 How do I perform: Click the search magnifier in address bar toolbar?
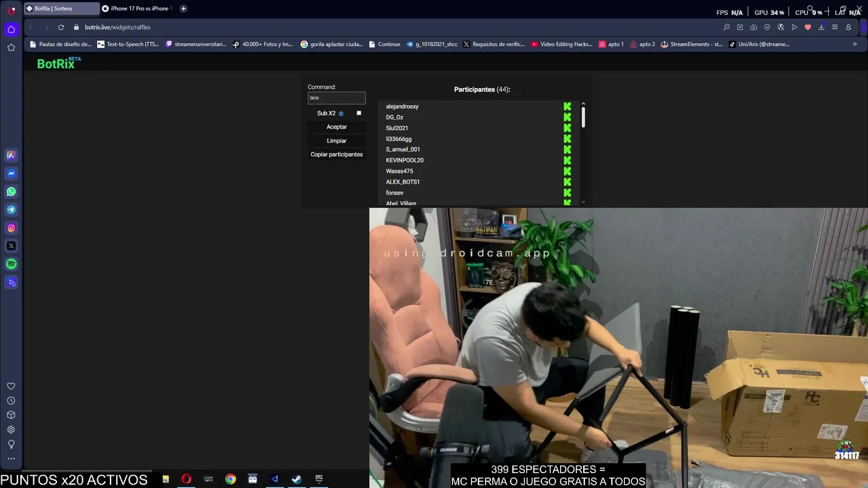(726, 27)
